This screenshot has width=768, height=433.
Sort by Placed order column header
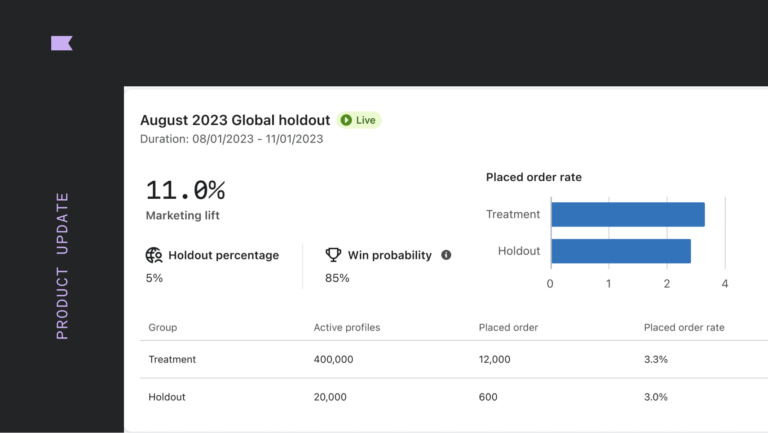508,327
